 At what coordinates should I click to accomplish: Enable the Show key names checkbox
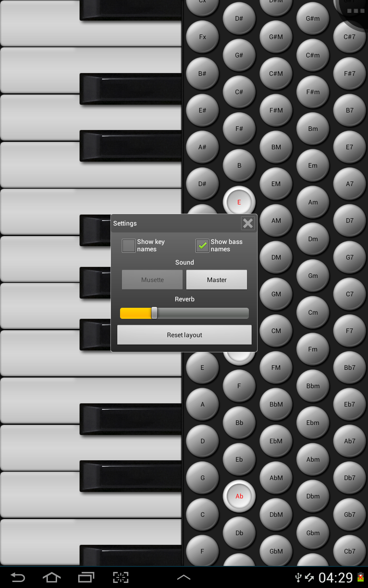coord(128,245)
